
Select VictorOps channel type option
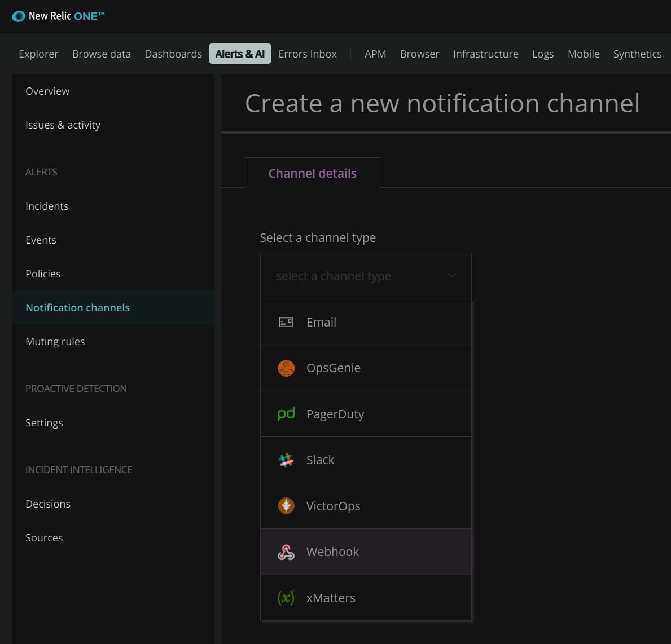tap(366, 506)
